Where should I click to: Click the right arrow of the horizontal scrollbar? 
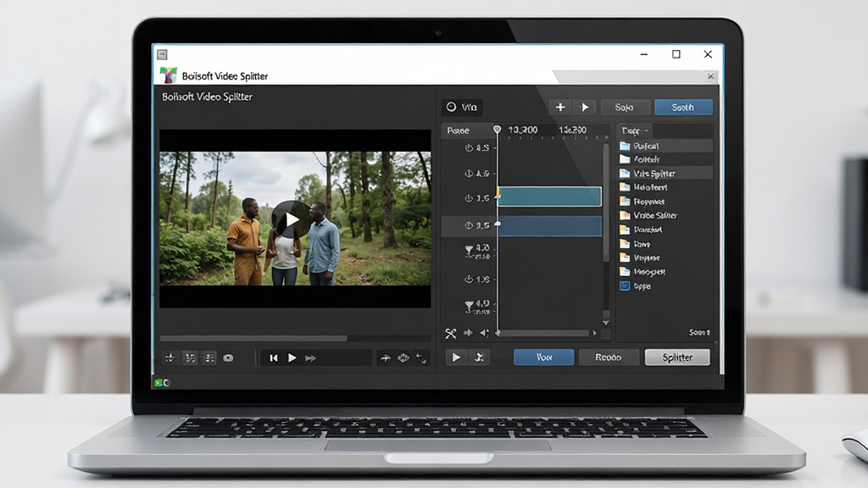click(594, 333)
